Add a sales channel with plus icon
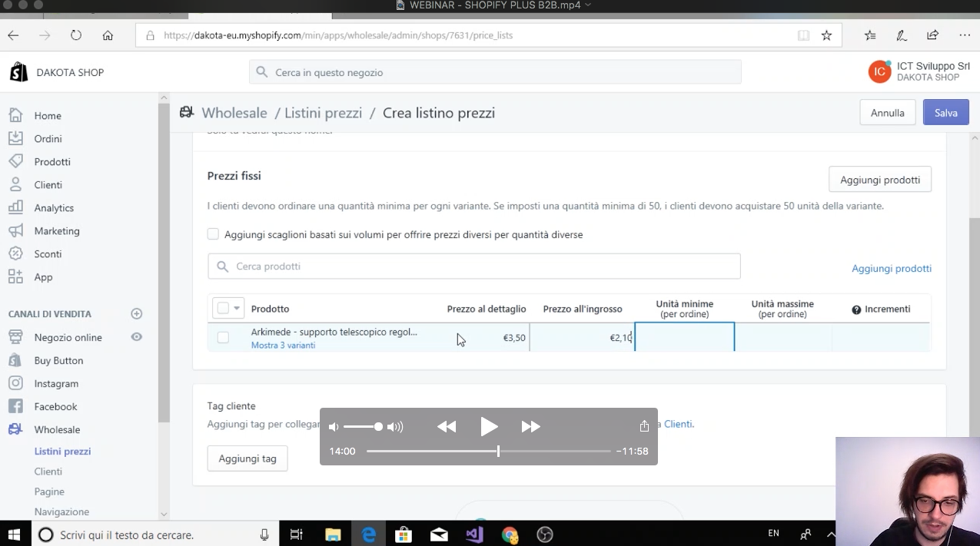This screenshot has width=980, height=546. click(x=137, y=313)
